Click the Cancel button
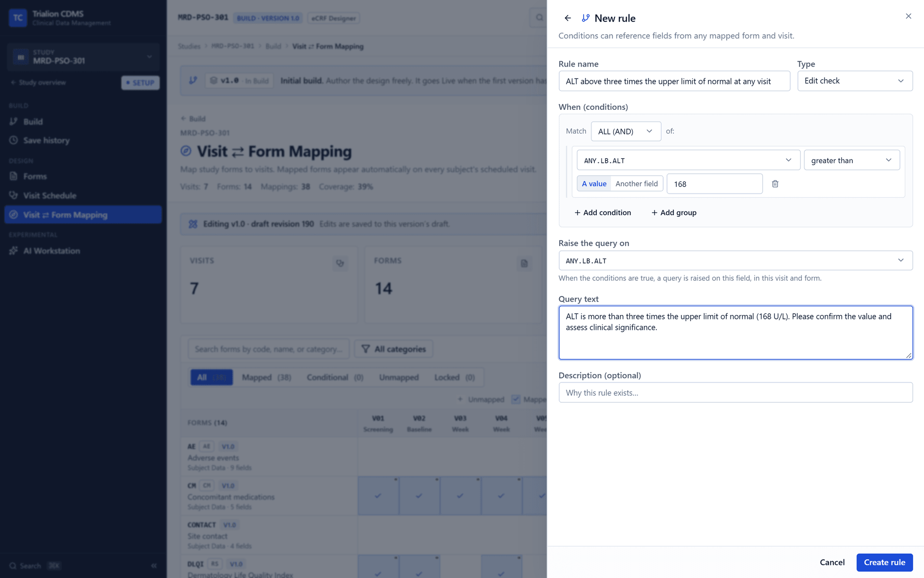 pyautogui.click(x=832, y=562)
